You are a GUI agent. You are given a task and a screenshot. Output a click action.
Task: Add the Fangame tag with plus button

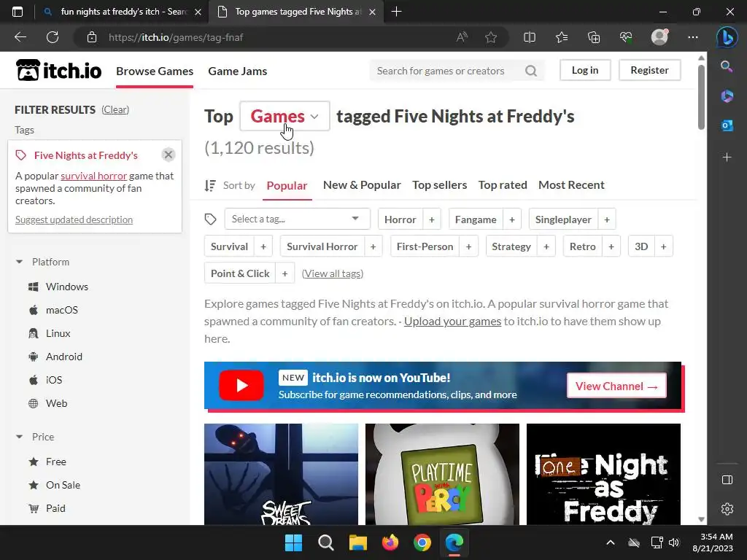point(512,219)
